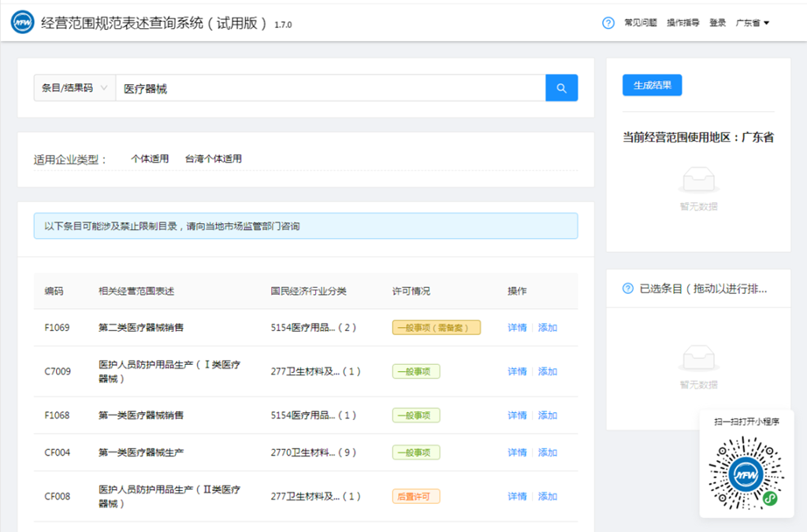807x532 pixels.
Task: Click the 当前经营范围使用地区：广东省 label
Action: coord(698,137)
